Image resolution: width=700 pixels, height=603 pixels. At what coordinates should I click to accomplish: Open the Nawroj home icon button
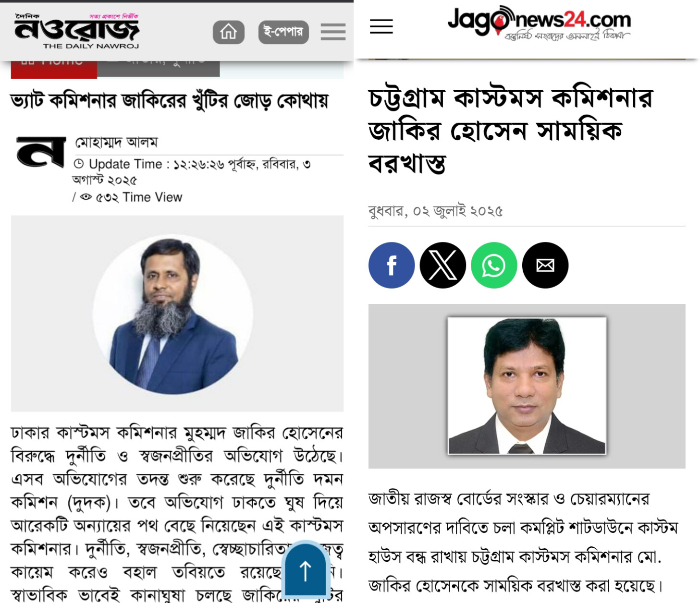tap(228, 32)
